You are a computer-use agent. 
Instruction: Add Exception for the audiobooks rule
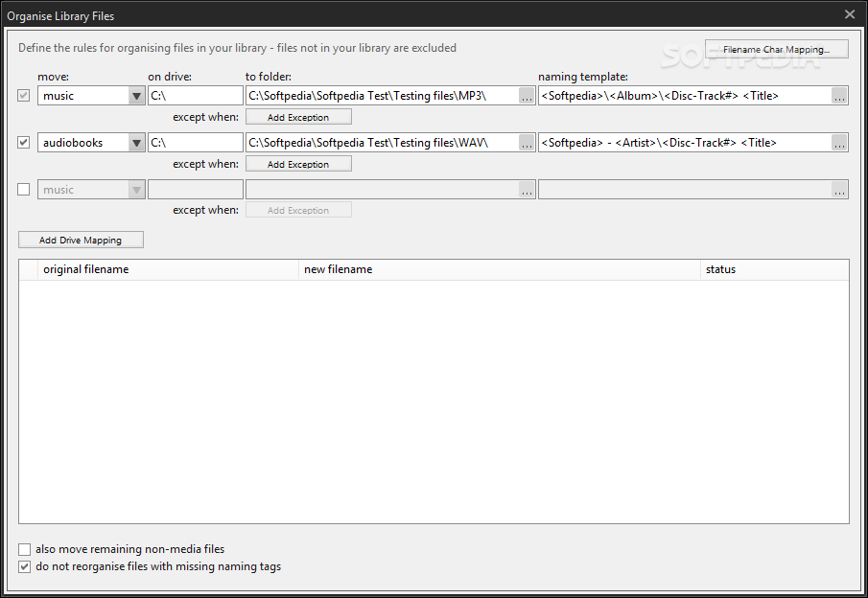(x=298, y=164)
